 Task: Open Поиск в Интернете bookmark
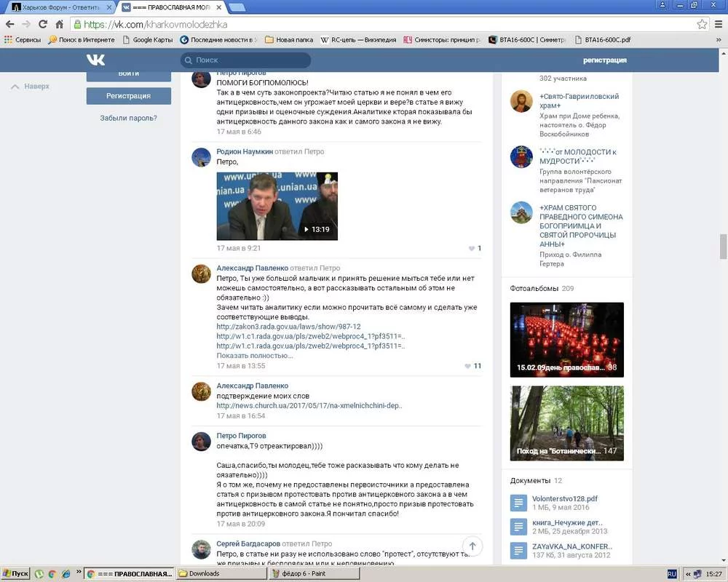tap(82, 40)
